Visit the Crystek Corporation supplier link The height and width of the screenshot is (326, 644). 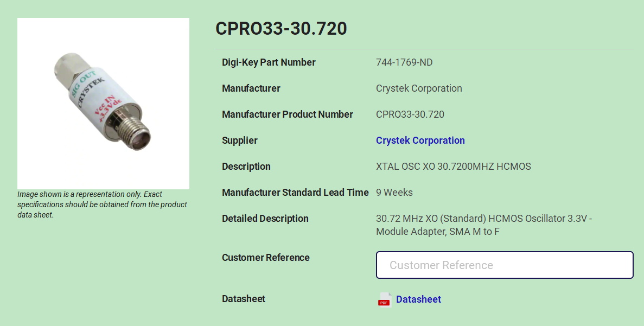coord(420,140)
